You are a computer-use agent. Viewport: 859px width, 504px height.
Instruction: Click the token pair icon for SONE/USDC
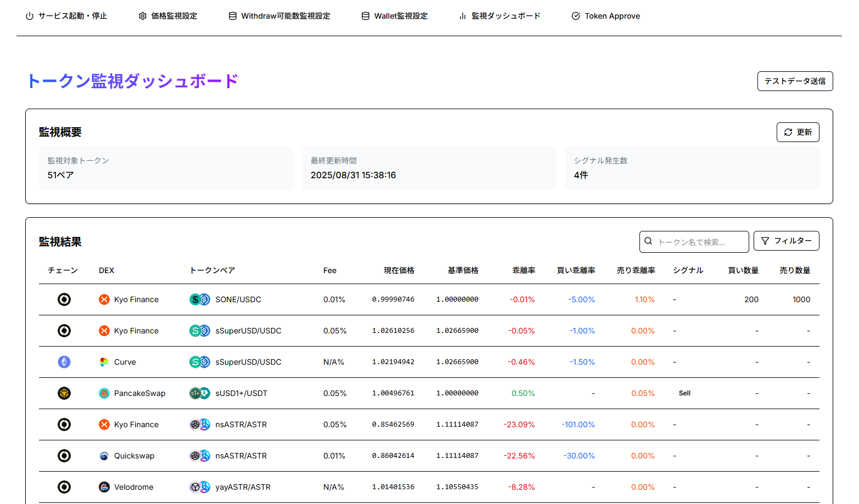199,299
